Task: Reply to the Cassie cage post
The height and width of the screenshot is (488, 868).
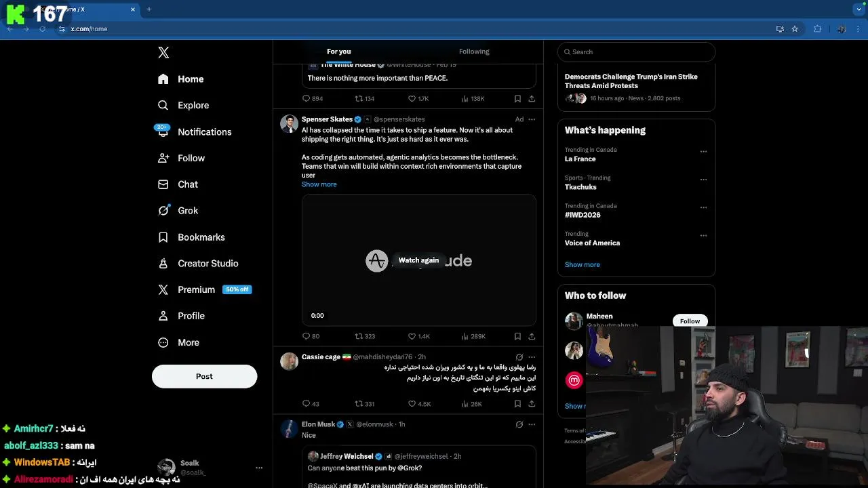Action: [311, 404]
